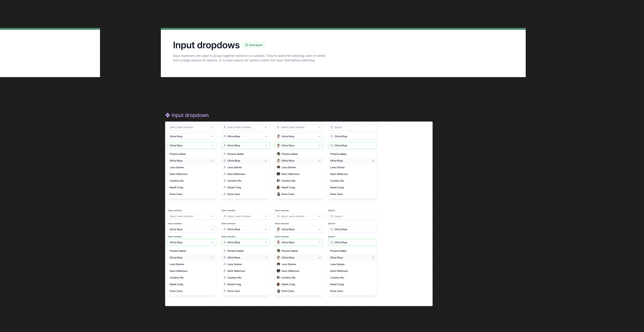Click the magnifier icon in the unlabeled empty Search field
644x332 pixels.
(x=331, y=127)
